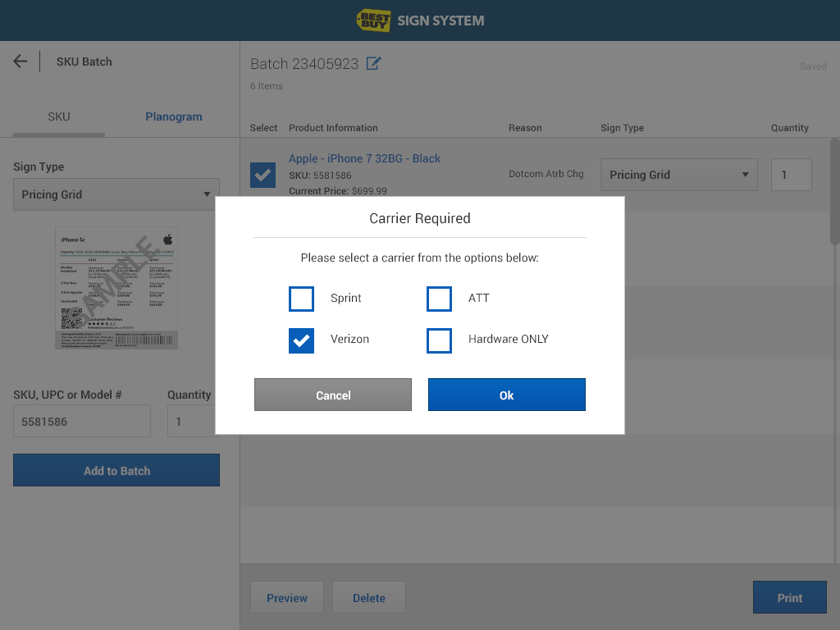This screenshot has height=630, width=840.
Task: Click the Best Buy logo
Action: [x=373, y=21]
